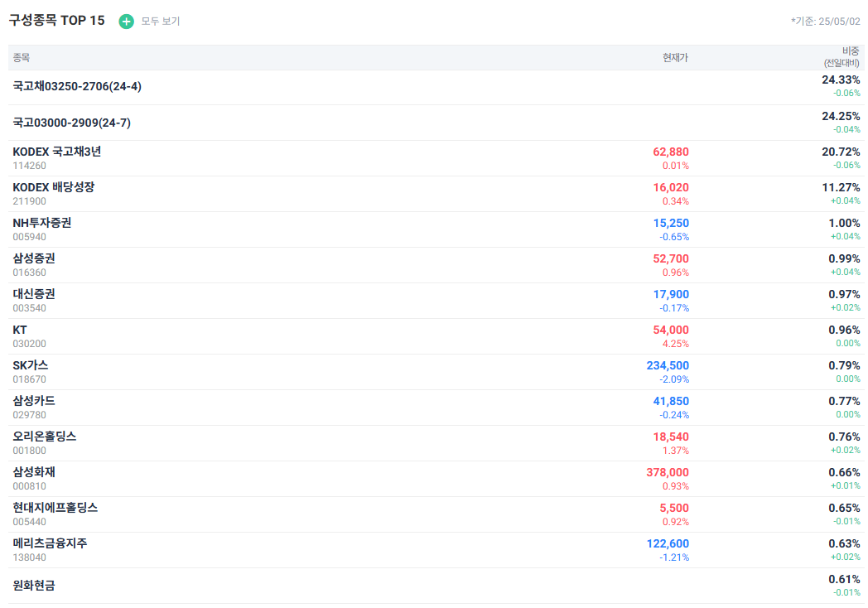
Task: Click the 11.27% weight value
Action: 841,187
